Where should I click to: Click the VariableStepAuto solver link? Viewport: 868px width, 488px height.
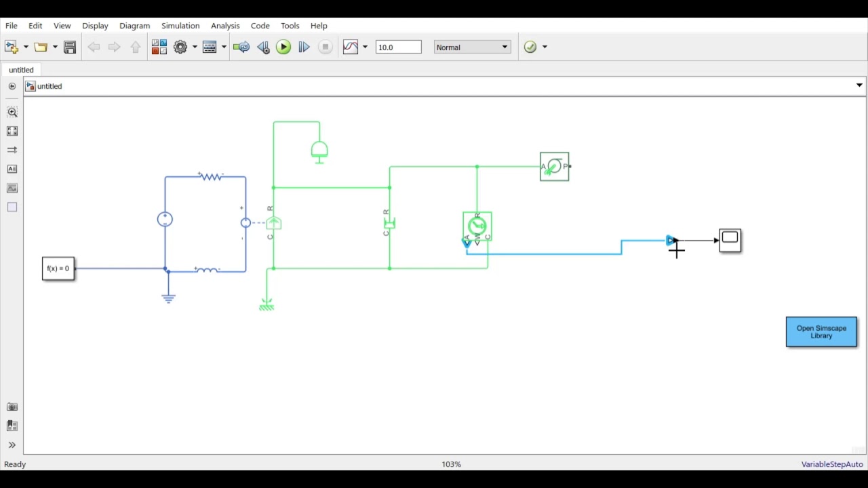click(832, 464)
